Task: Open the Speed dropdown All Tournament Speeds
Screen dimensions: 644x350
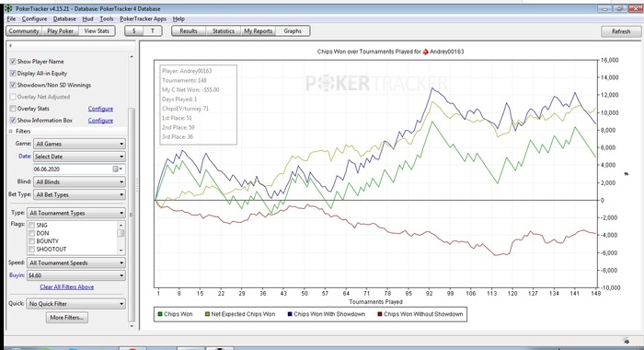Action: (76, 262)
